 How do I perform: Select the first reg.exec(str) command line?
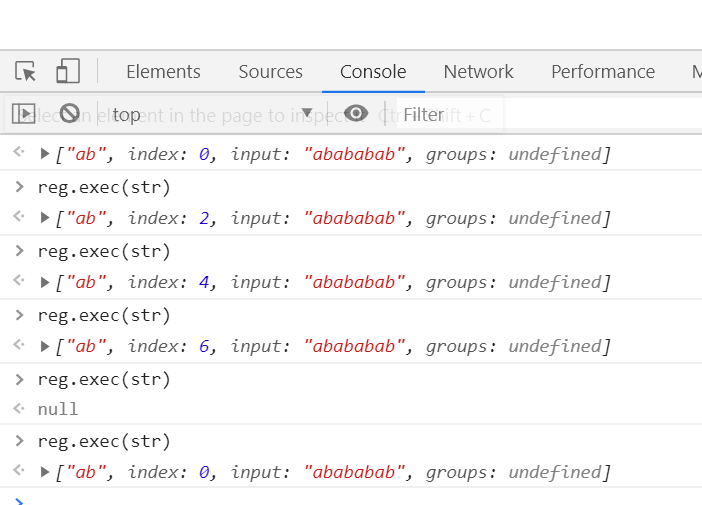point(104,187)
